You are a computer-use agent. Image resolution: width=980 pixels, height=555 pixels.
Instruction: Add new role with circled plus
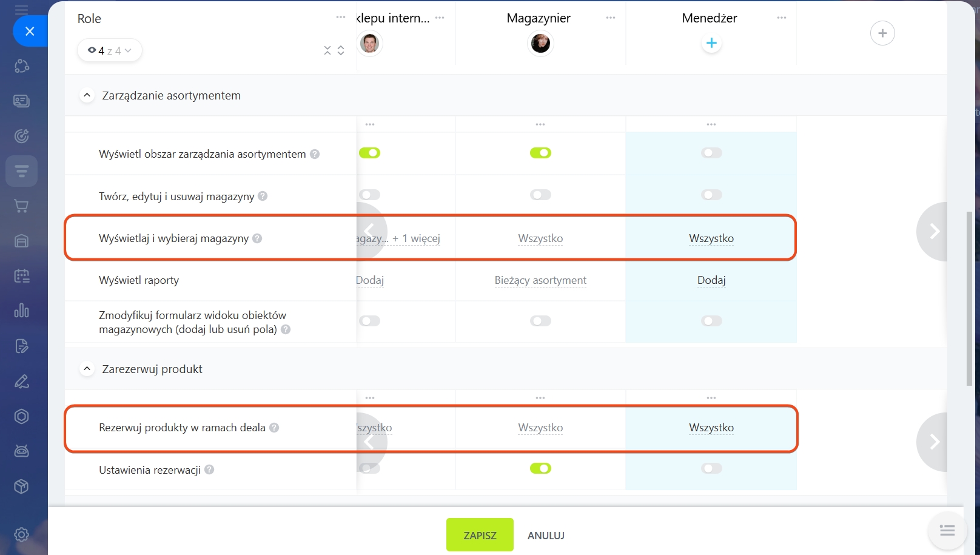pos(882,33)
